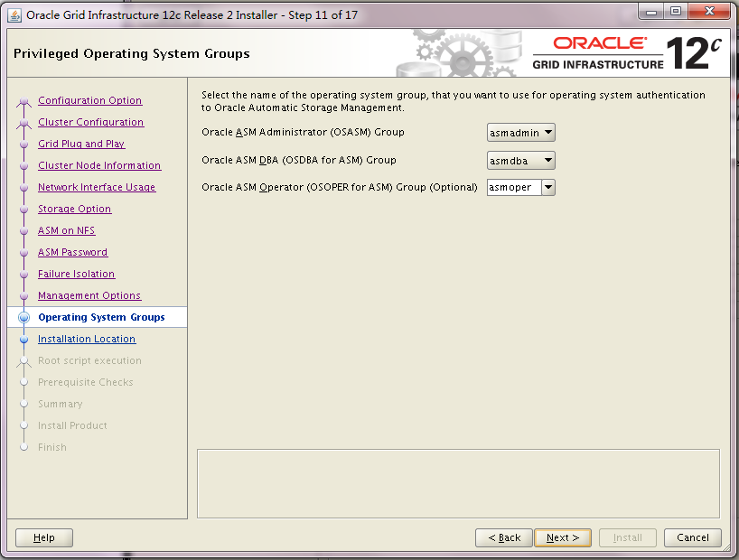This screenshot has height=560, width=739.
Task: Open the Management Options step
Action: [x=89, y=295]
